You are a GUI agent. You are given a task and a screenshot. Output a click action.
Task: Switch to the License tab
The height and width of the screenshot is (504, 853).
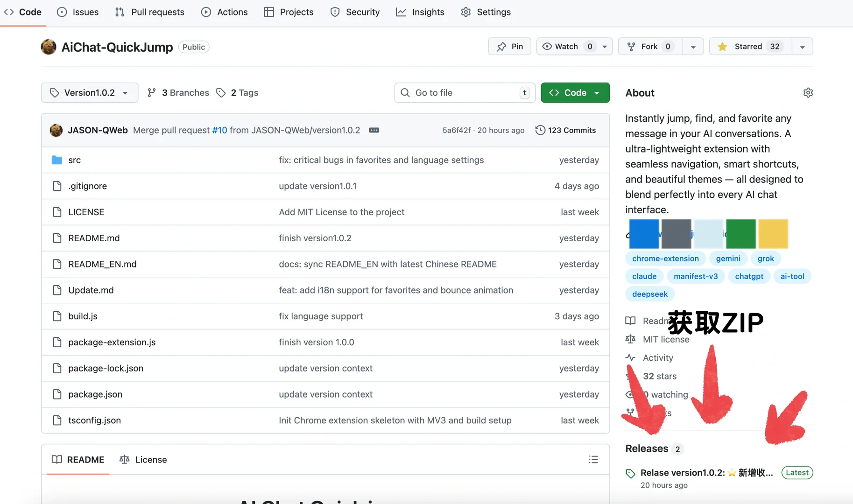[x=143, y=460]
